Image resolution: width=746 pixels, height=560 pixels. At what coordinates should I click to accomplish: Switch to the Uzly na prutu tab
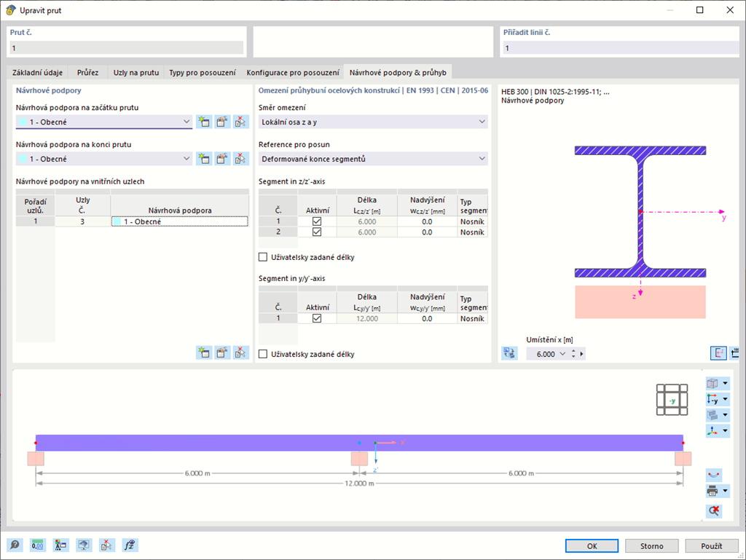[136, 72]
